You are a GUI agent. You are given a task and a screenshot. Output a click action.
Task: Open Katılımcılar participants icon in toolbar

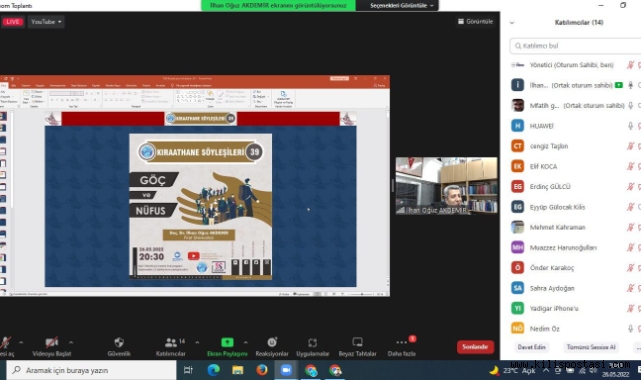coord(171,342)
